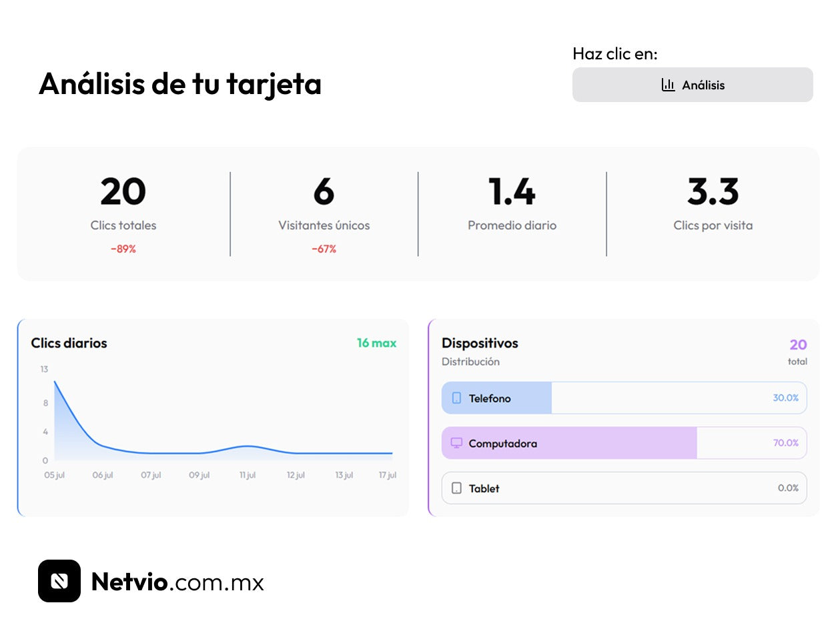Open the Netvio.com.mx link text
This screenshot has width=840, height=631.
coord(177,582)
